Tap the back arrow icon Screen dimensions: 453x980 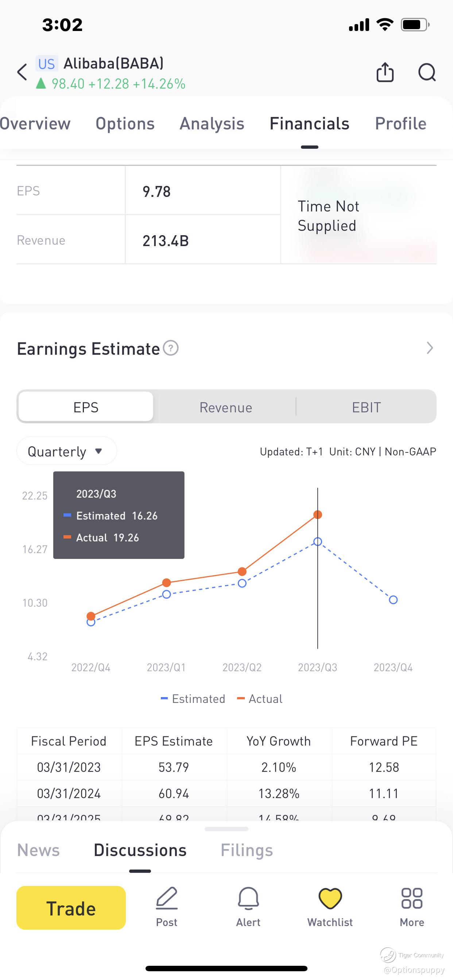(23, 72)
